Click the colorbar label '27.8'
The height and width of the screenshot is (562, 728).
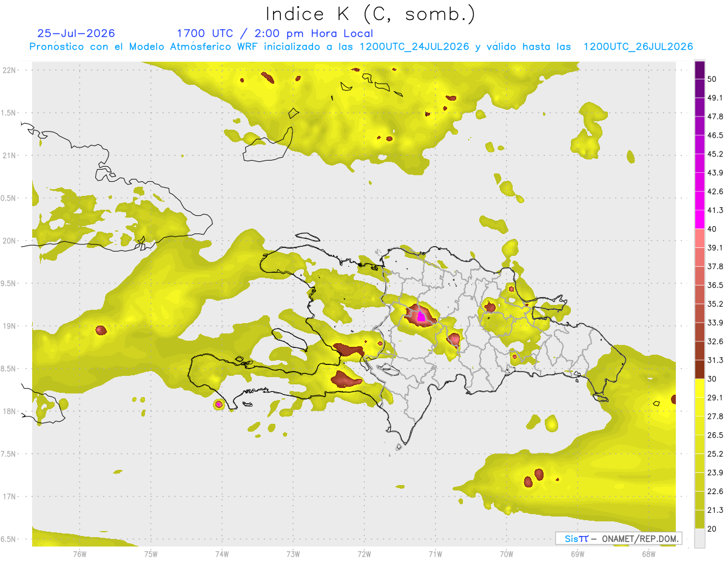click(715, 416)
